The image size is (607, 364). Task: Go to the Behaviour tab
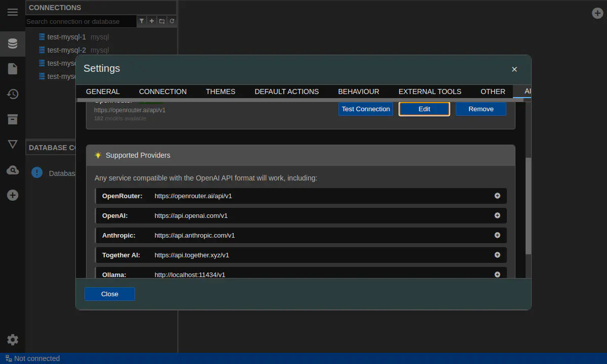click(x=359, y=92)
